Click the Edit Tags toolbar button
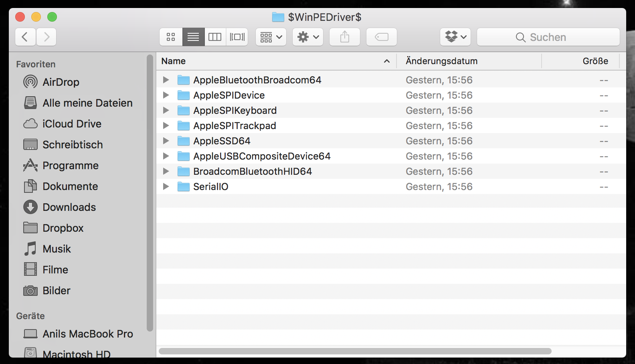Screen dimensions: 635x364 [x=382, y=37]
